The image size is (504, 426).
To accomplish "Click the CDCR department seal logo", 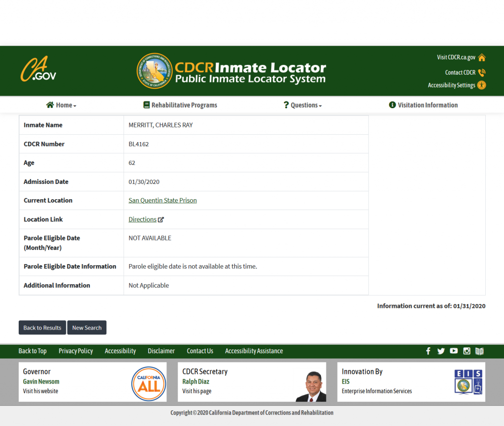I will pyautogui.click(x=154, y=71).
